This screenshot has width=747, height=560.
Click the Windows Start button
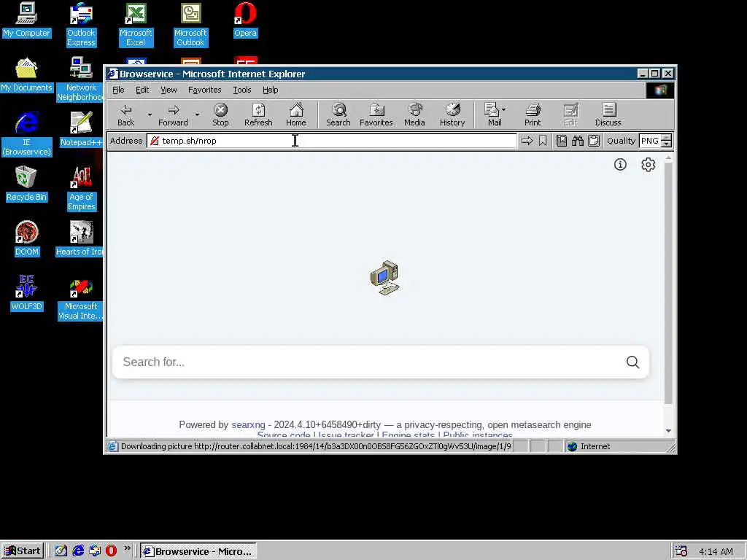[23, 551]
